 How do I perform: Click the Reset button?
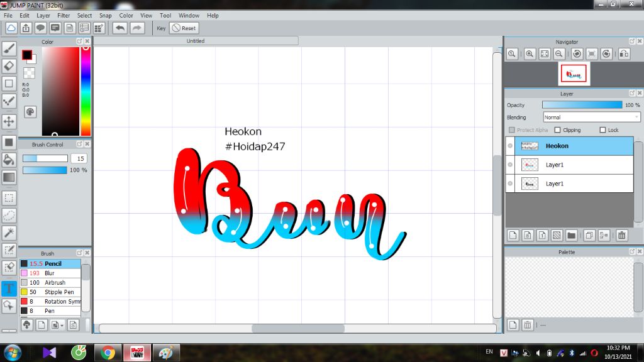184,28
